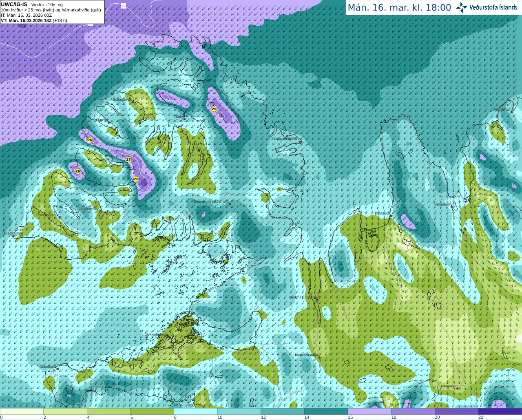Viewport: 522px width, 420px height.
Task: Click the Steingrímsfjarðarheiði station label
Action: tap(211, 201)
